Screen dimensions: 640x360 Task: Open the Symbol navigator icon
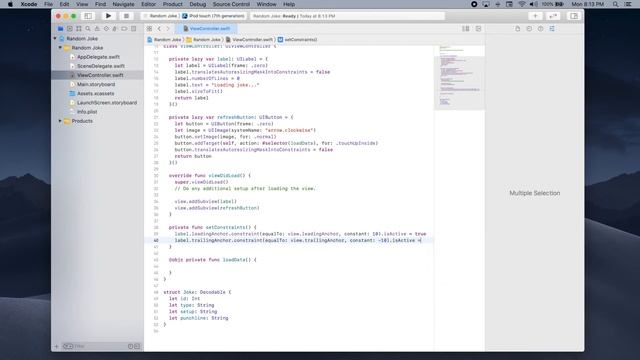coord(79,29)
